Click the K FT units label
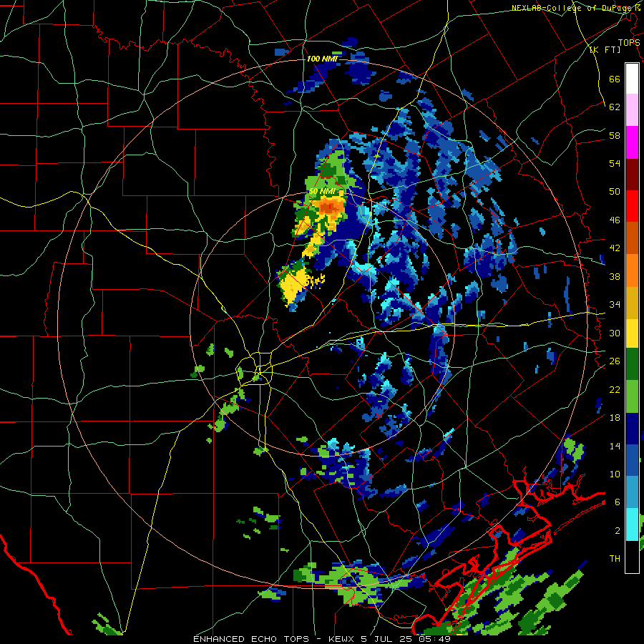Screen dimensions: 644x644 605,50
